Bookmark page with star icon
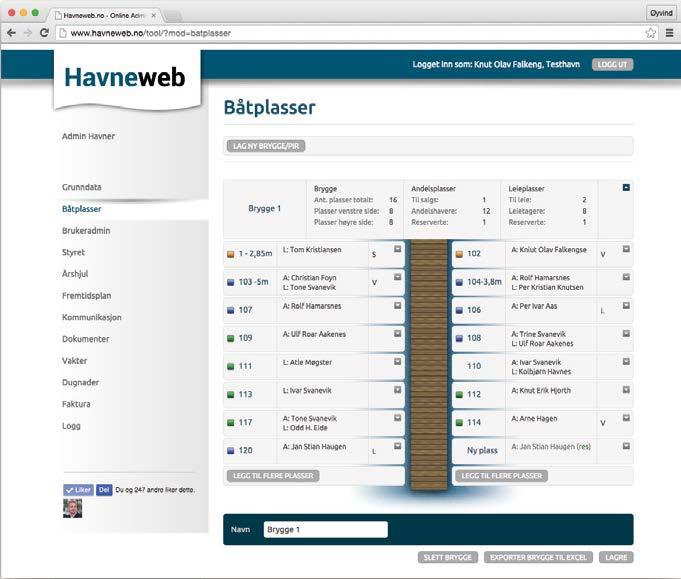 point(650,33)
